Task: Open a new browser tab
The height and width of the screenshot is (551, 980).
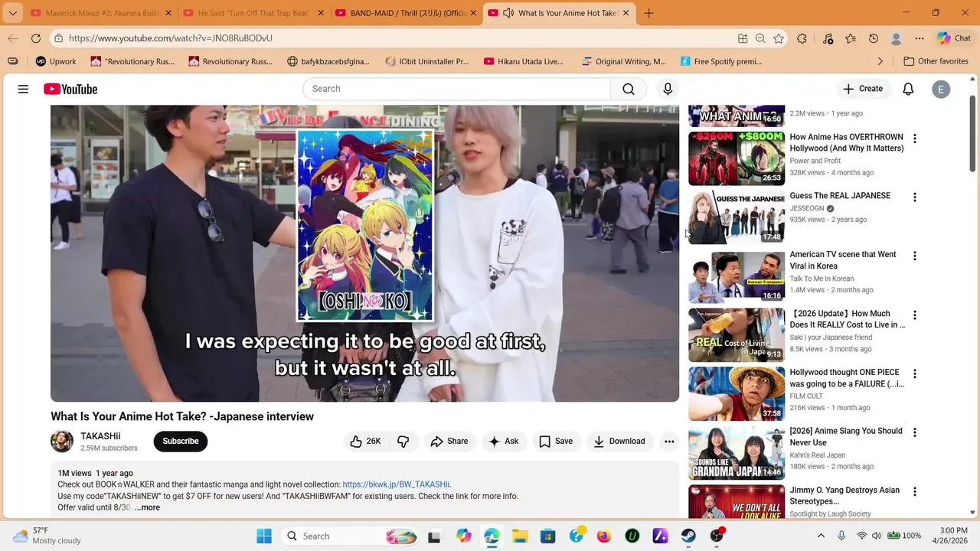Action: [648, 13]
